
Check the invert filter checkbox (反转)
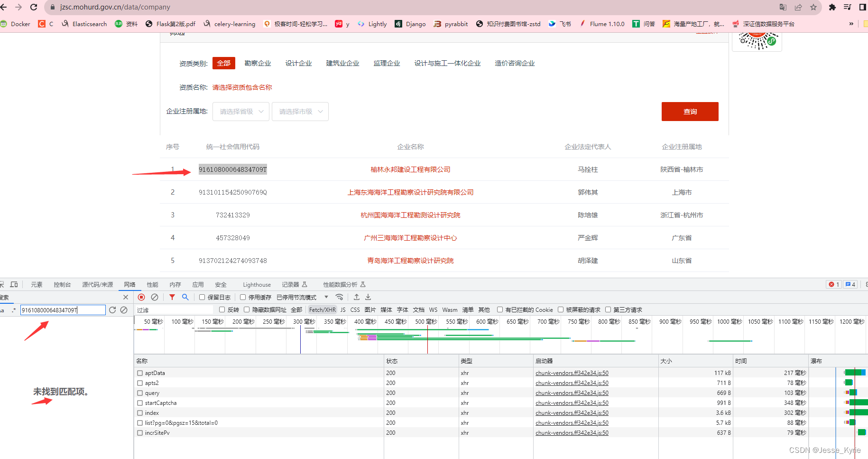[x=222, y=309]
